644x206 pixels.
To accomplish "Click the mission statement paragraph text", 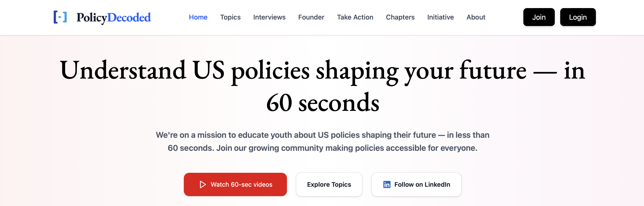I will click(322, 141).
